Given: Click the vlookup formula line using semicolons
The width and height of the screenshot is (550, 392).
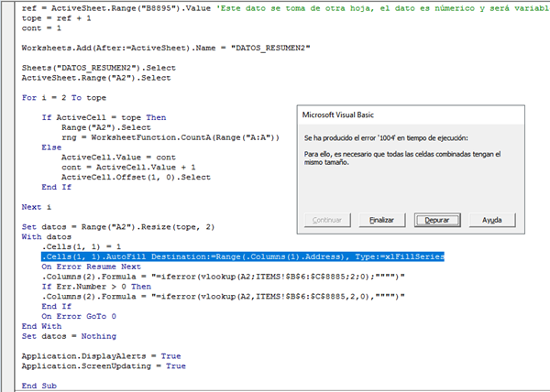Looking at the screenshot, I should pos(223,277).
